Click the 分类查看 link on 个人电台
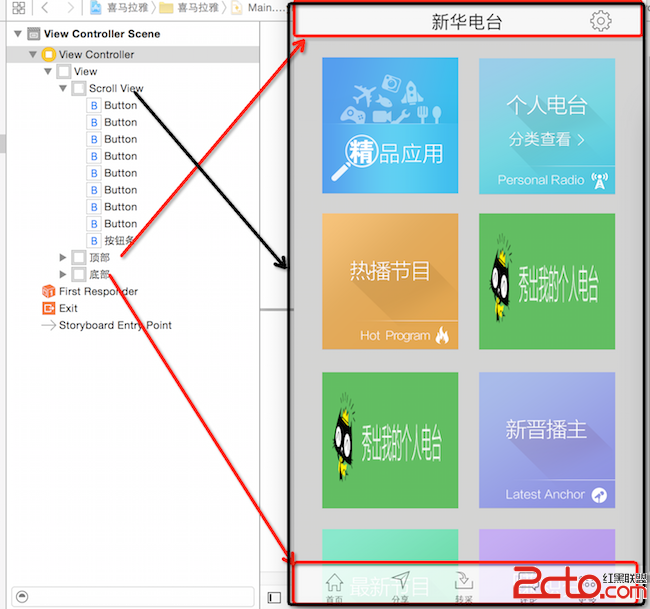Image resolution: width=650 pixels, height=609 pixels. [546, 139]
